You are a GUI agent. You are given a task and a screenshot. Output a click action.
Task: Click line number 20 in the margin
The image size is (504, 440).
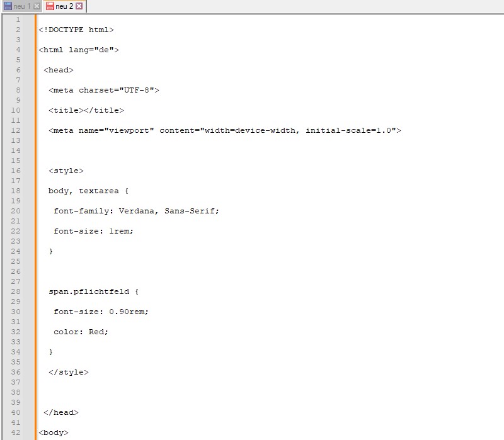pos(16,211)
